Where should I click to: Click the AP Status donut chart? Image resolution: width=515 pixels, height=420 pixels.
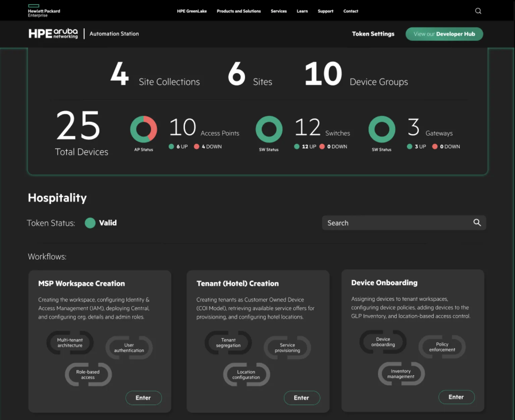click(x=144, y=129)
